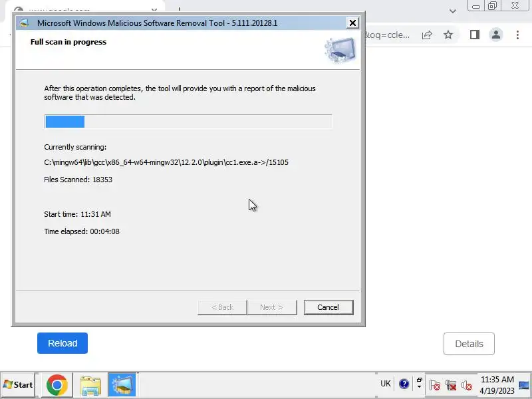This screenshot has height=399, width=532.
Task: Click the 'Currently scanning:' label
Action: pyautogui.click(x=75, y=147)
